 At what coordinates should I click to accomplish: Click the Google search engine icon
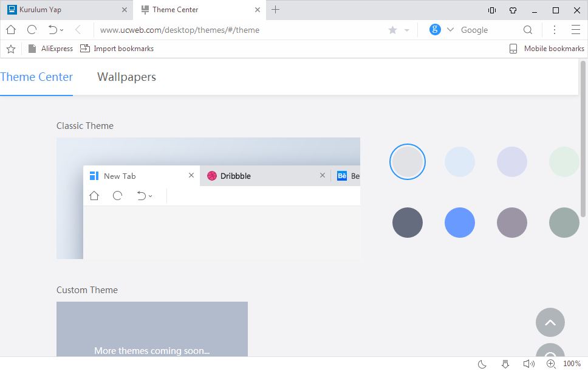[x=435, y=30]
